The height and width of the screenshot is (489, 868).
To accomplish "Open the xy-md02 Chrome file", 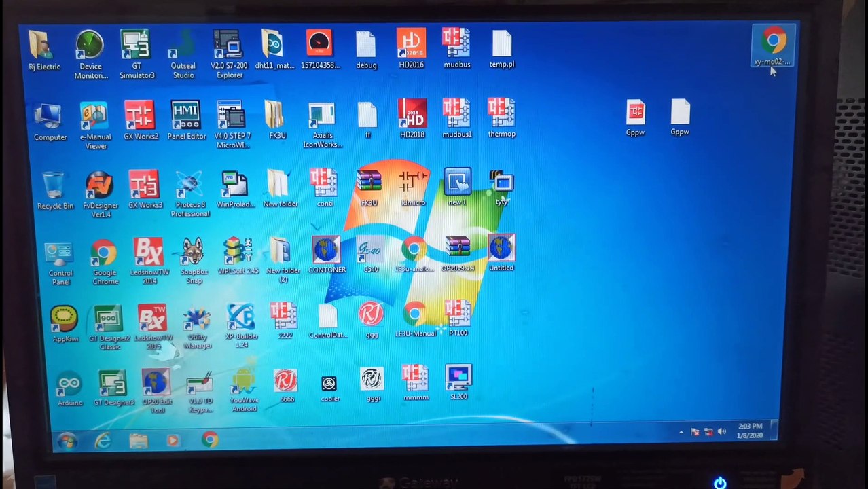I will (x=772, y=46).
